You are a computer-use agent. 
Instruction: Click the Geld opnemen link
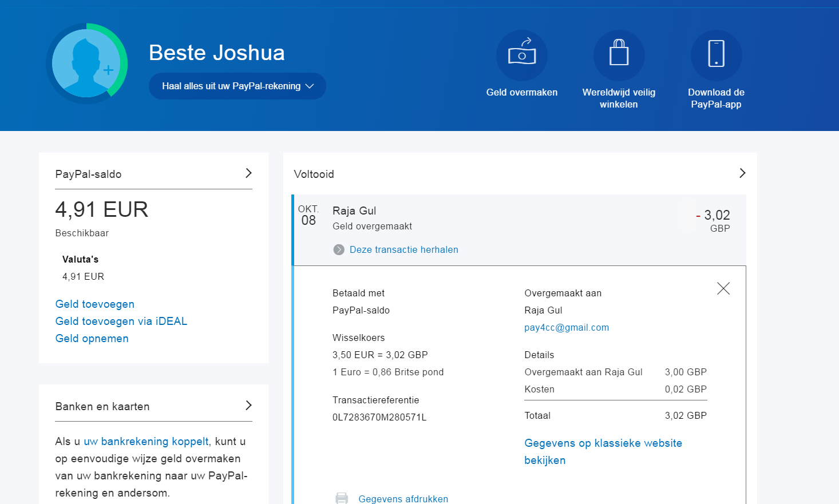[92, 339]
